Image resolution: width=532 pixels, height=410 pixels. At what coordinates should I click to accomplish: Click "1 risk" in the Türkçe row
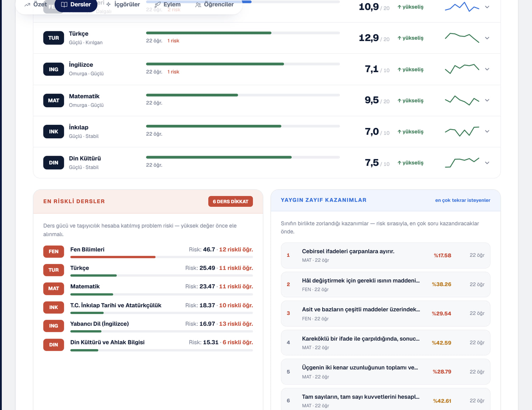(x=173, y=41)
